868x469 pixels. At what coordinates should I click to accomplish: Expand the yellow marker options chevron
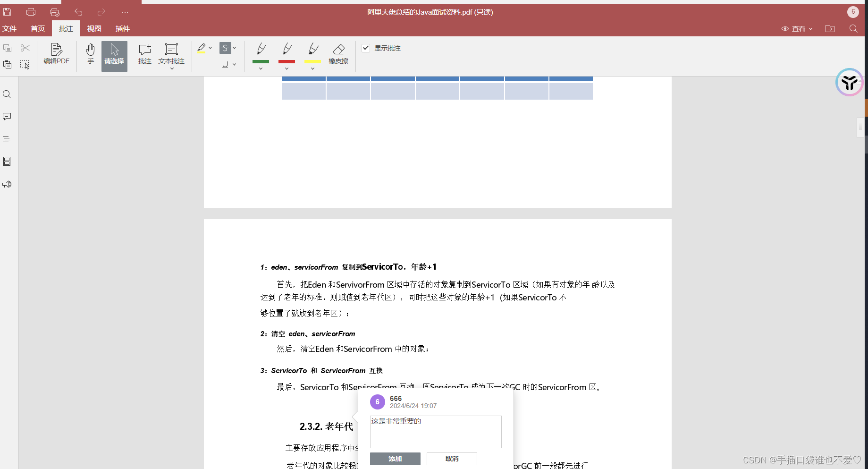click(312, 68)
